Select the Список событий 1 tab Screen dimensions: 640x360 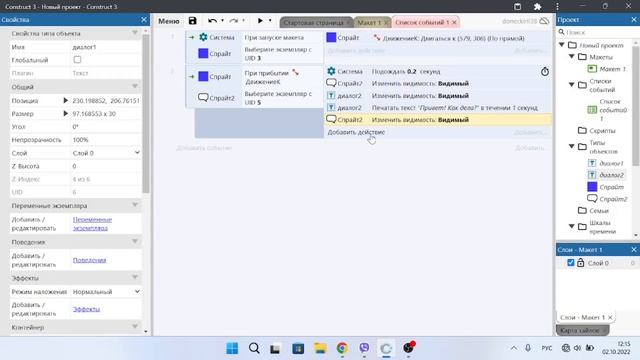pos(422,22)
